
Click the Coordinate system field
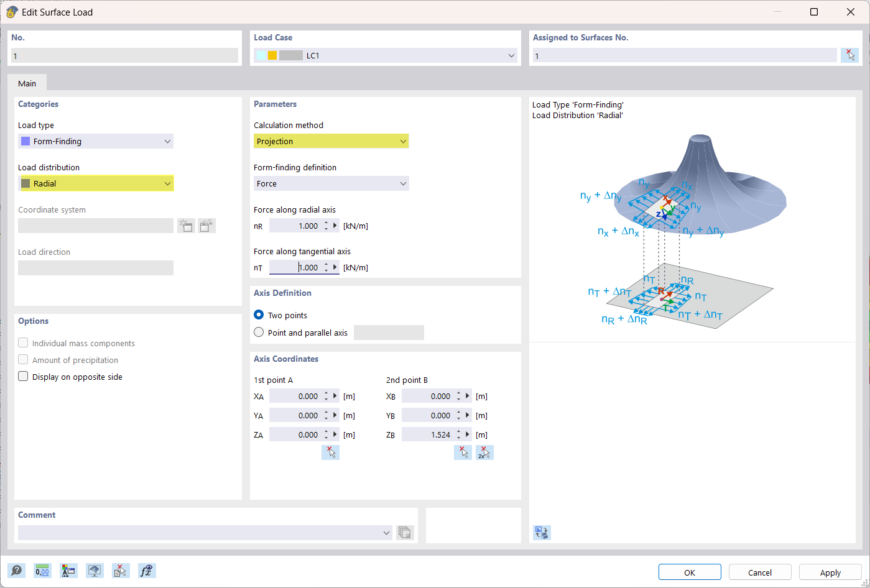[x=96, y=226]
